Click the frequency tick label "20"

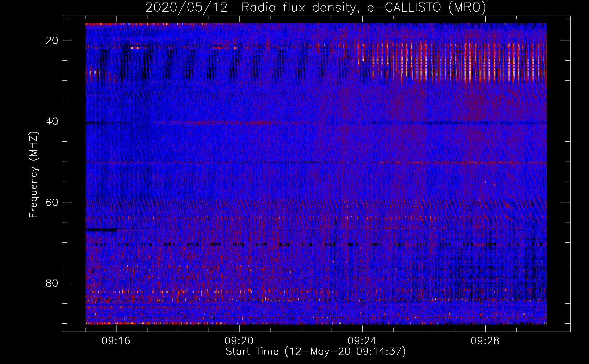(x=52, y=40)
